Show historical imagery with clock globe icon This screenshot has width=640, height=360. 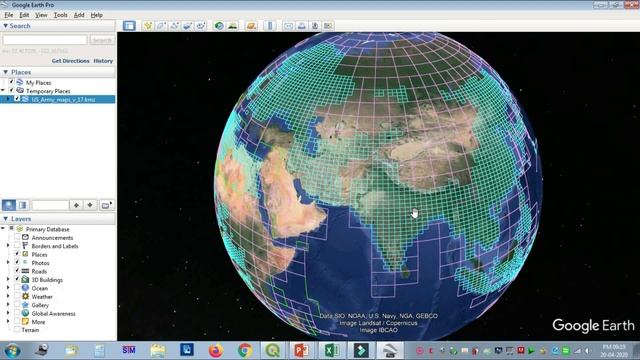click(x=219, y=26)
